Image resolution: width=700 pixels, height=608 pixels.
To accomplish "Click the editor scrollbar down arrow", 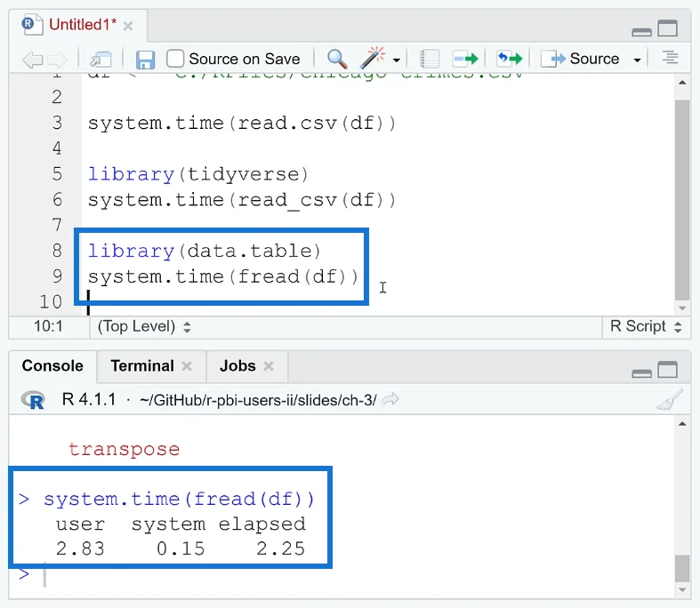I will point(682,308).
